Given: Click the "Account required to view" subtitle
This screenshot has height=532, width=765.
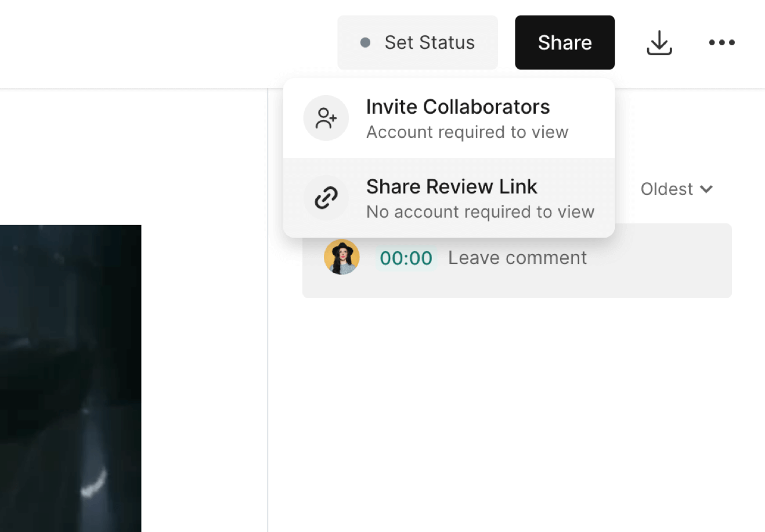Looking at the screenshot, I should pos(467,133).
